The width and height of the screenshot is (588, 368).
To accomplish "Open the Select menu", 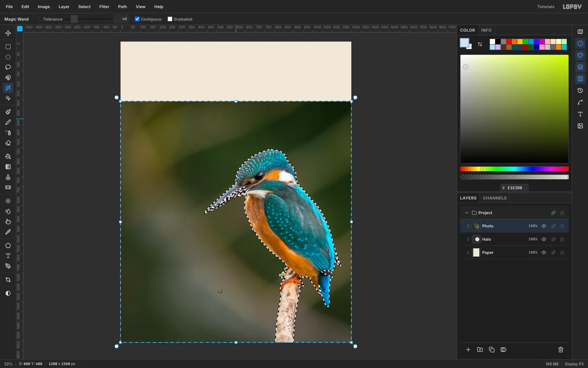I will coord(85,7).
